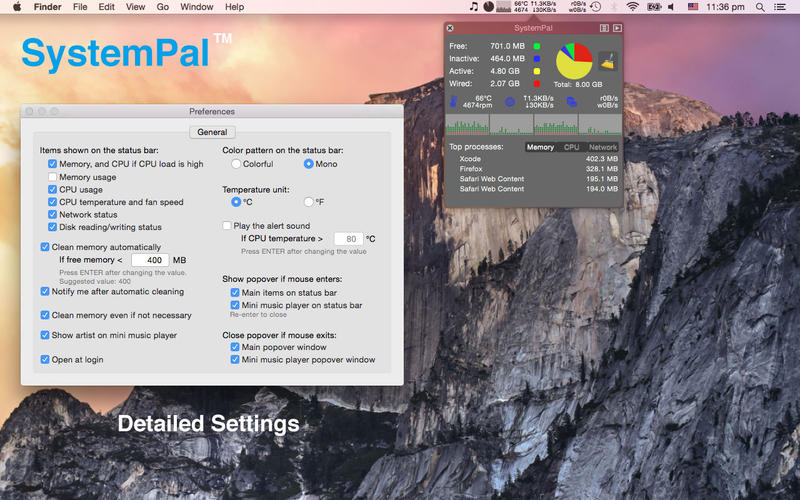Select the Colorful color pattern option

coord(236,164)
